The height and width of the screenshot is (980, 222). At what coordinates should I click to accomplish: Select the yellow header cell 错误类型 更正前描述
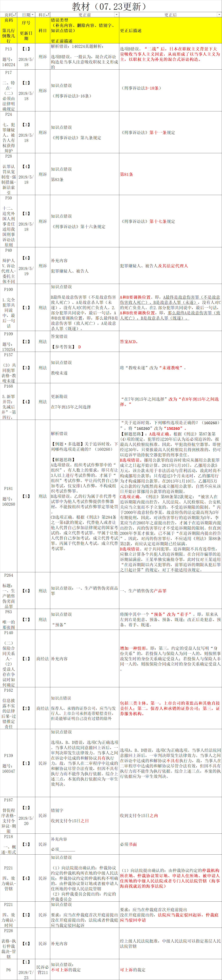pos(85,30)
